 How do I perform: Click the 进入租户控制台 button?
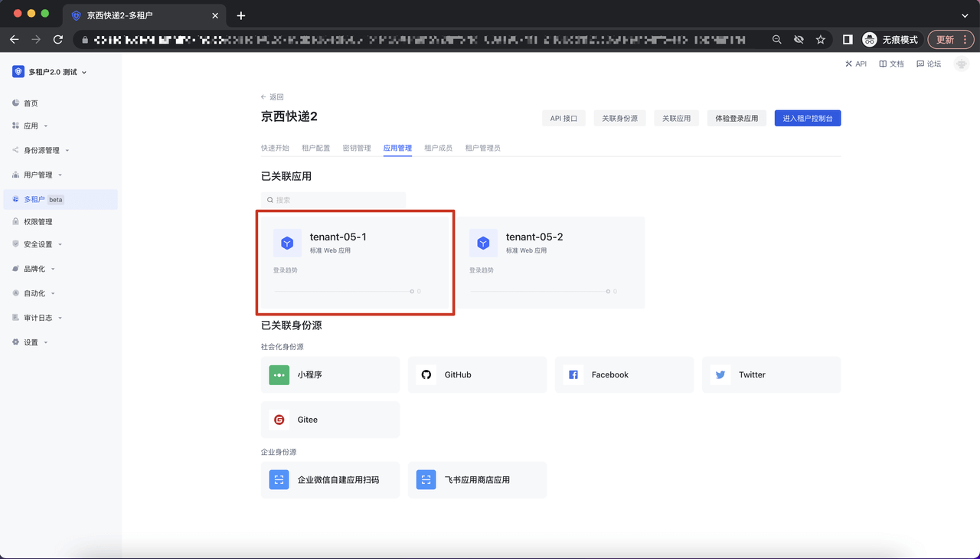coord(807,118)
